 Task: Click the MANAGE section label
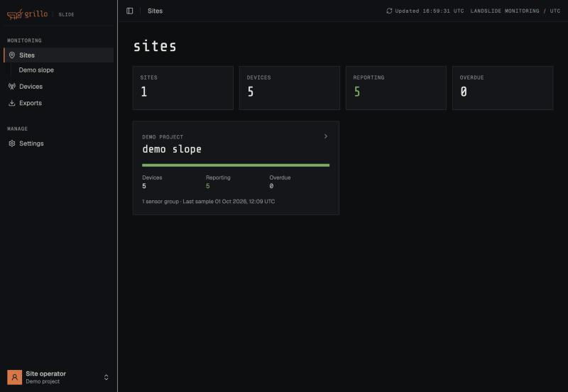17,129
